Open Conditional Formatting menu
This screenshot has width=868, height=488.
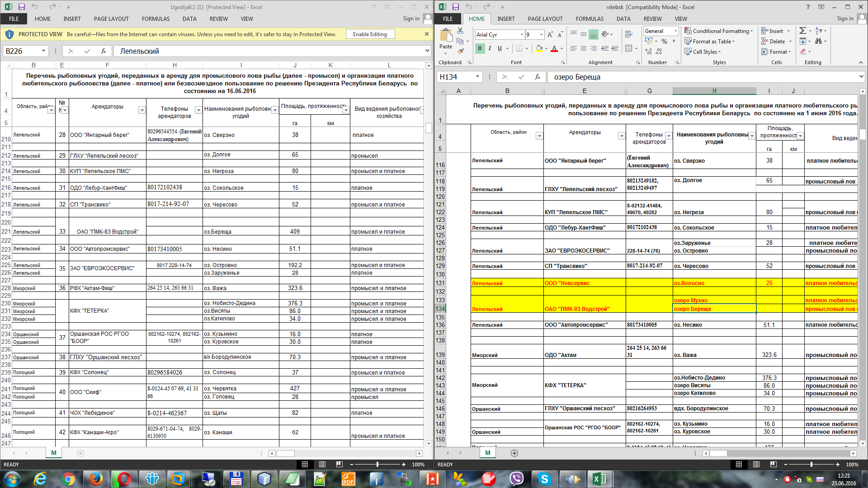point(718,31)
